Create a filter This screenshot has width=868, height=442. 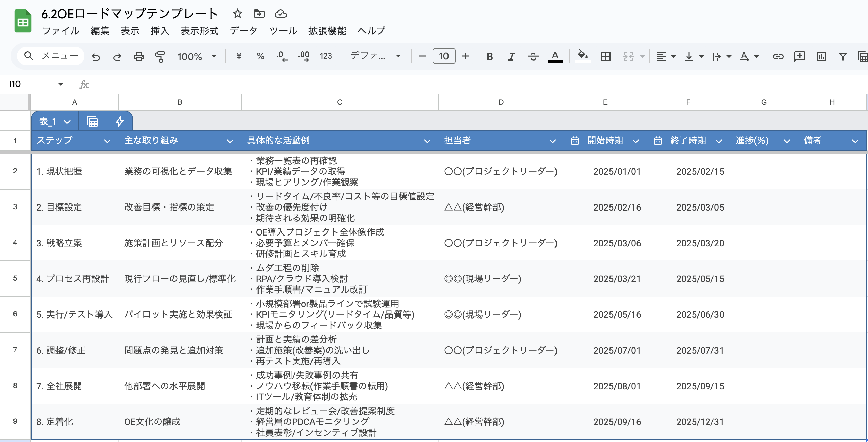point(843,56)
